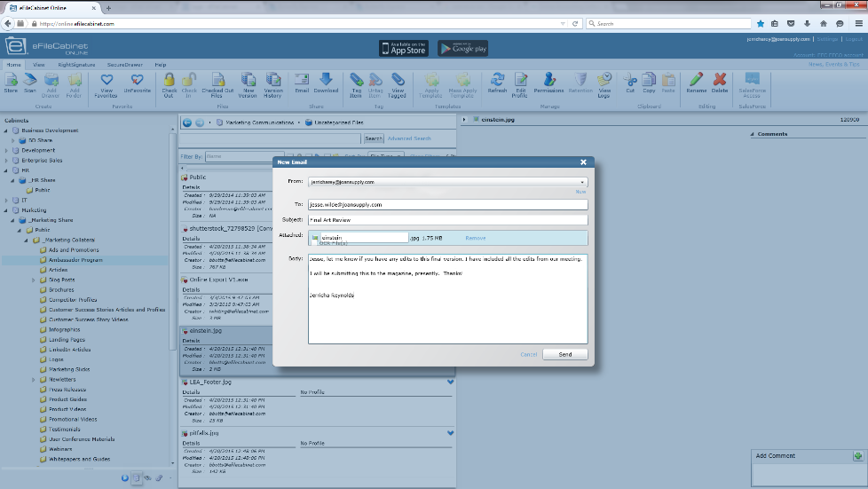The width and height of the screenshot is (868, 489).
Task: Send the email
Action: tap(564, 354)
